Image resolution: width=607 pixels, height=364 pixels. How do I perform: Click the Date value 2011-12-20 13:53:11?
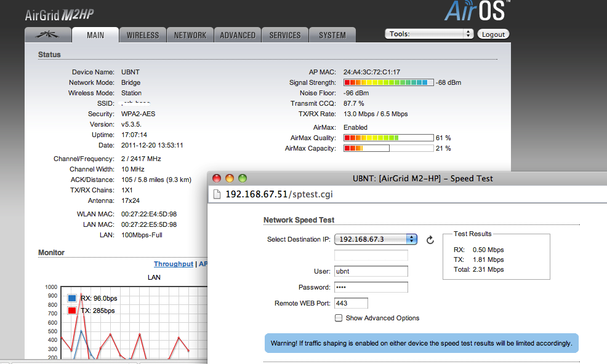tap(152, 145)
